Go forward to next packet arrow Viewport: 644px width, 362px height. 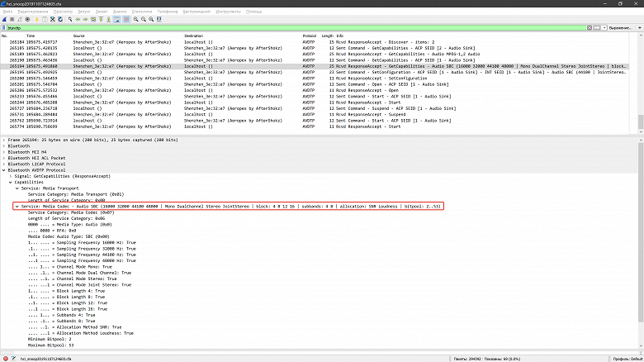(x=85, y=19)
